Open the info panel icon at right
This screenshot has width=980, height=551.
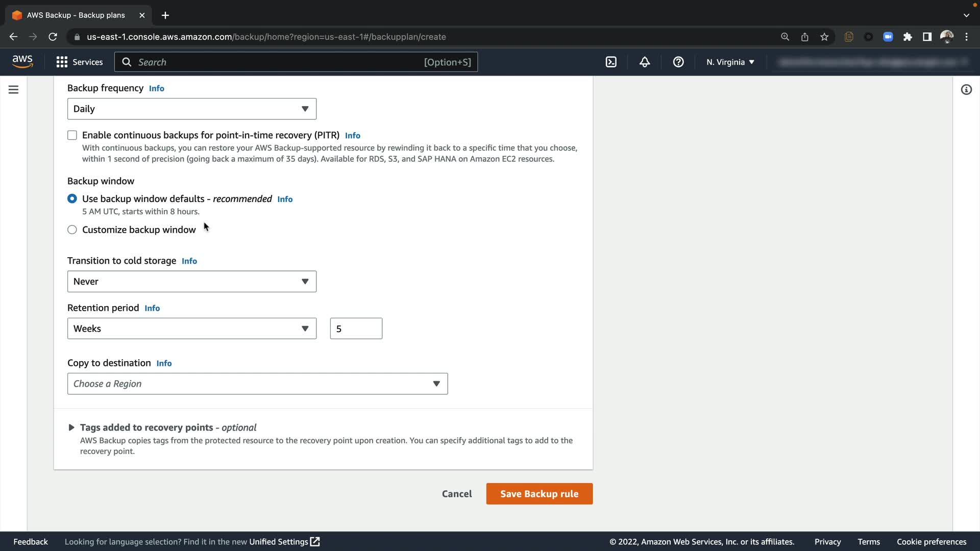pyautogui.click(x=966, y=90)
